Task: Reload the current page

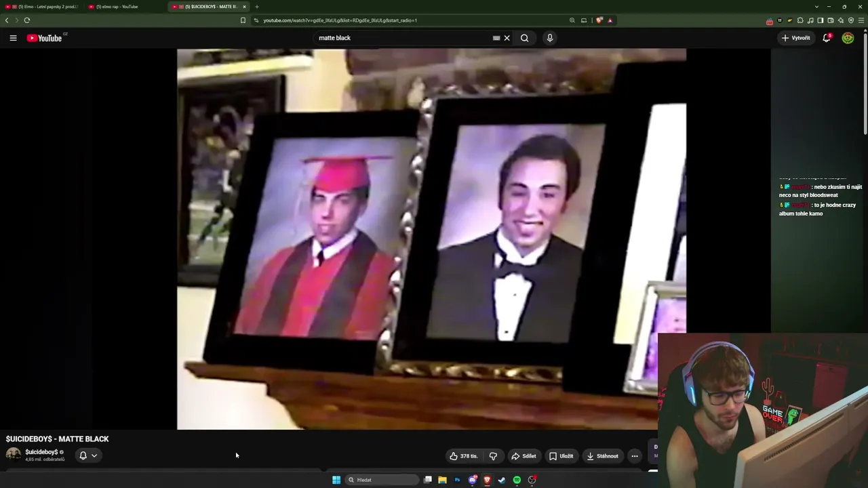Action: [x=27, y=20]
